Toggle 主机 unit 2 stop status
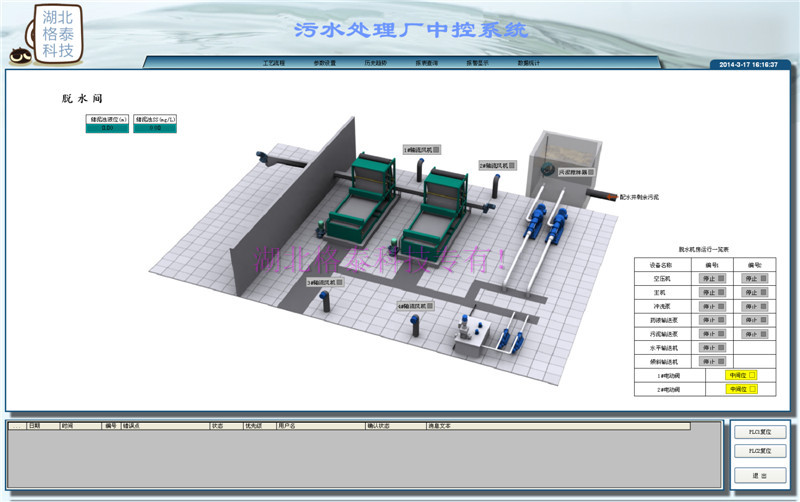Viewport: 800px width, 502px height. [754, 293]
